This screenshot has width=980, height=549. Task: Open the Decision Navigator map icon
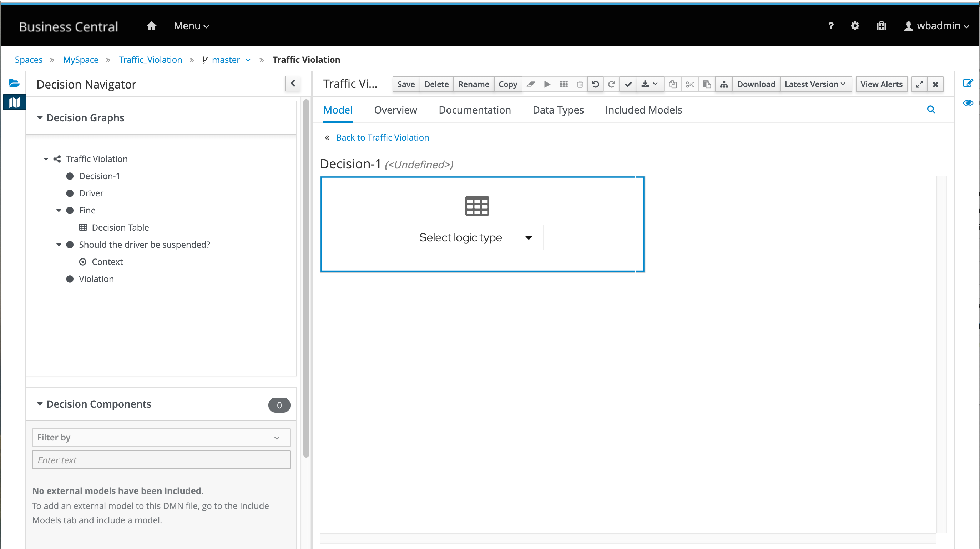[14, 102]
